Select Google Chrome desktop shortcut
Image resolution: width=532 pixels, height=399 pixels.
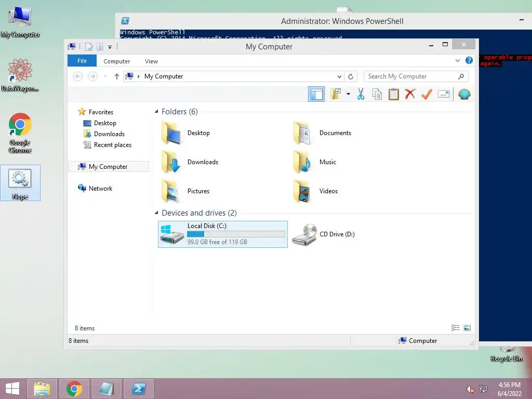tap(20, 133)
